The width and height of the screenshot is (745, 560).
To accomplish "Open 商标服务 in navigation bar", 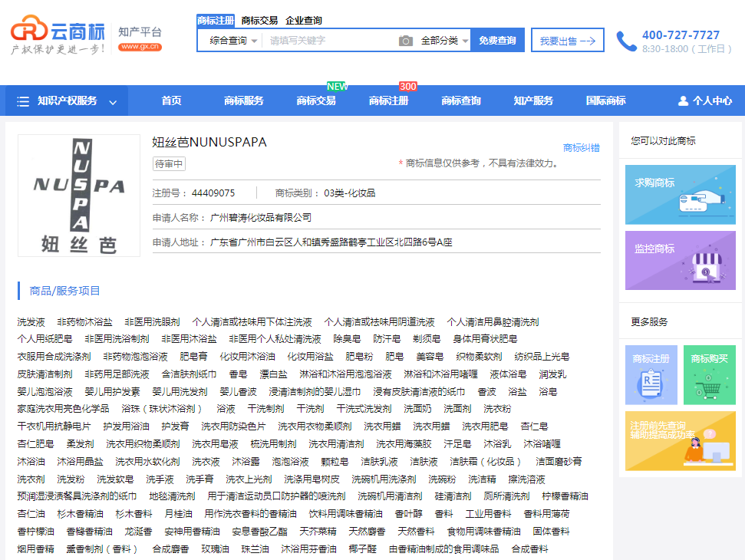I will tap(244, 100).
